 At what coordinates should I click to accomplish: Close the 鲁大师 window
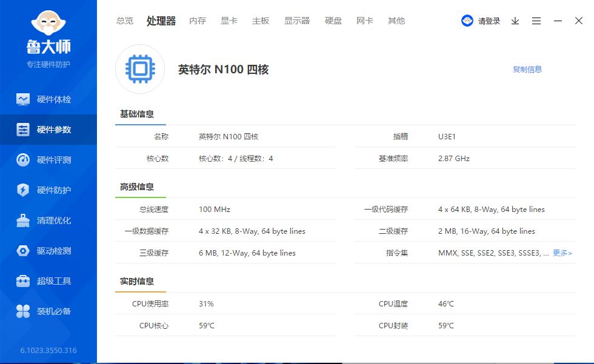[x=578, y=21]
